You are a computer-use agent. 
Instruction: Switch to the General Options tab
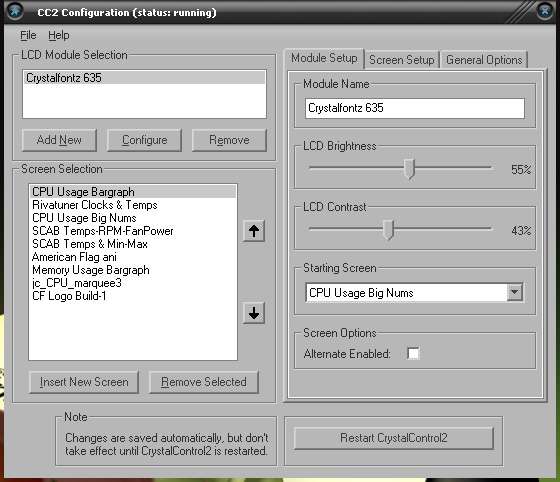[484, 60]
